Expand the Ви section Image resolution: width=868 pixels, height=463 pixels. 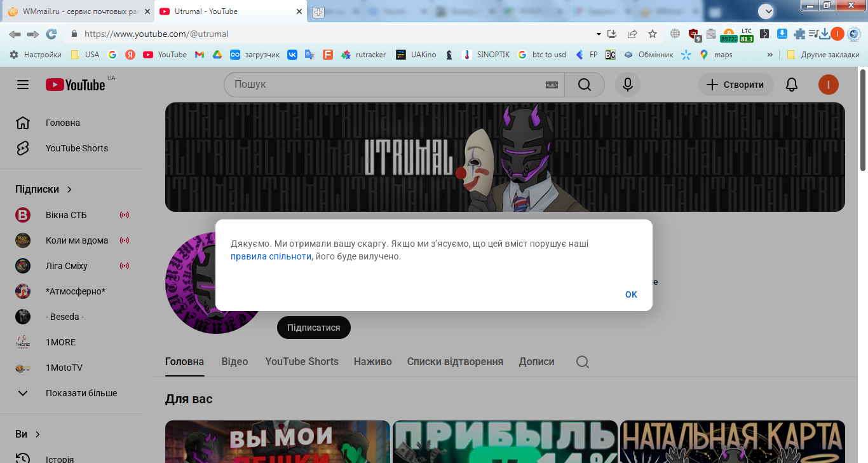(x=28, y=434)
